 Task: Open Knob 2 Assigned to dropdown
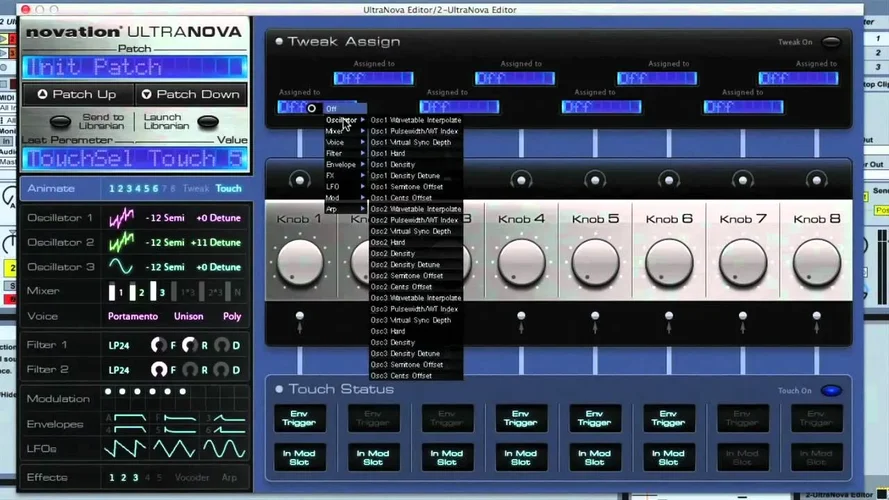pyautogui.click(x=373, y=78)
